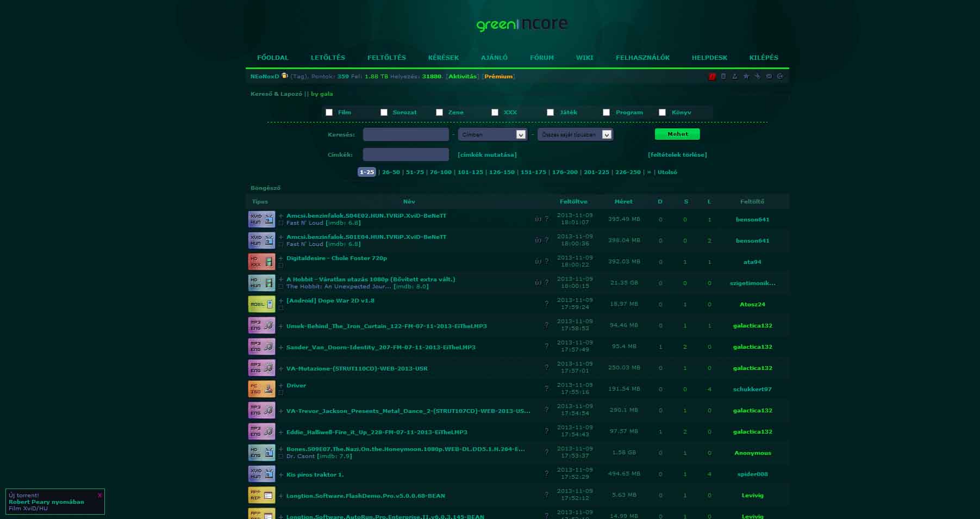Click '[címkék mutatása]' link
The image size is (980, 519).
pos(487,155)
